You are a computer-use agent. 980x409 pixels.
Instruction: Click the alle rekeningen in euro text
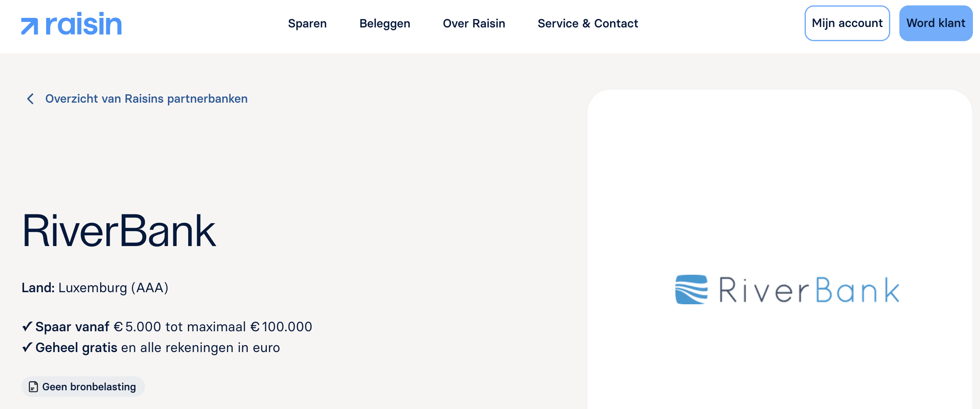tap(210, 347)
